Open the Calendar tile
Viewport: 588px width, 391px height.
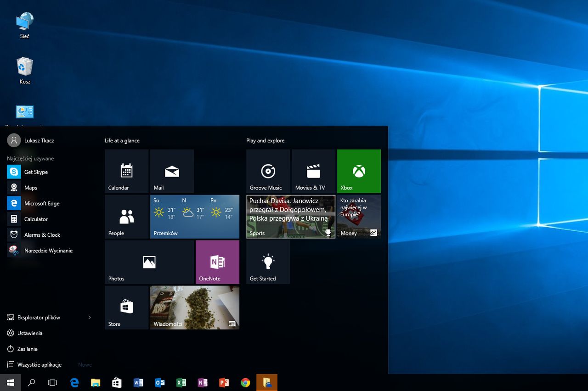pos(126,171)
